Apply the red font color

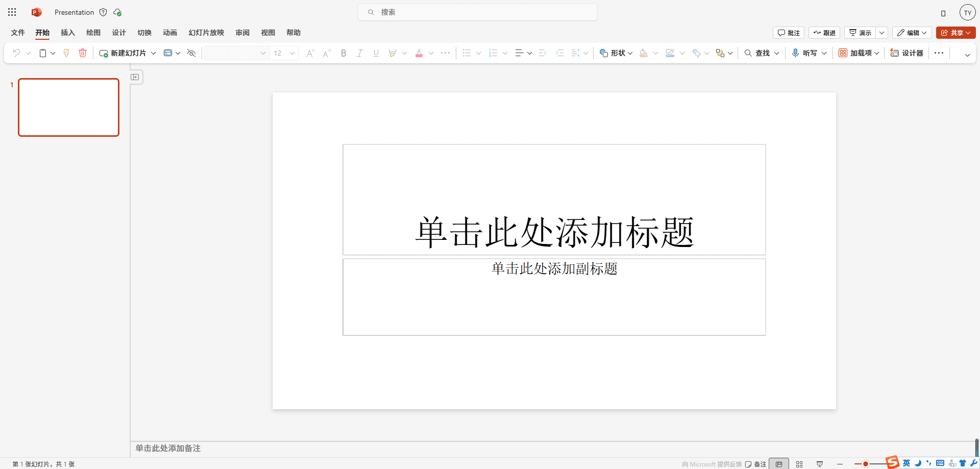tap(419, 53)
